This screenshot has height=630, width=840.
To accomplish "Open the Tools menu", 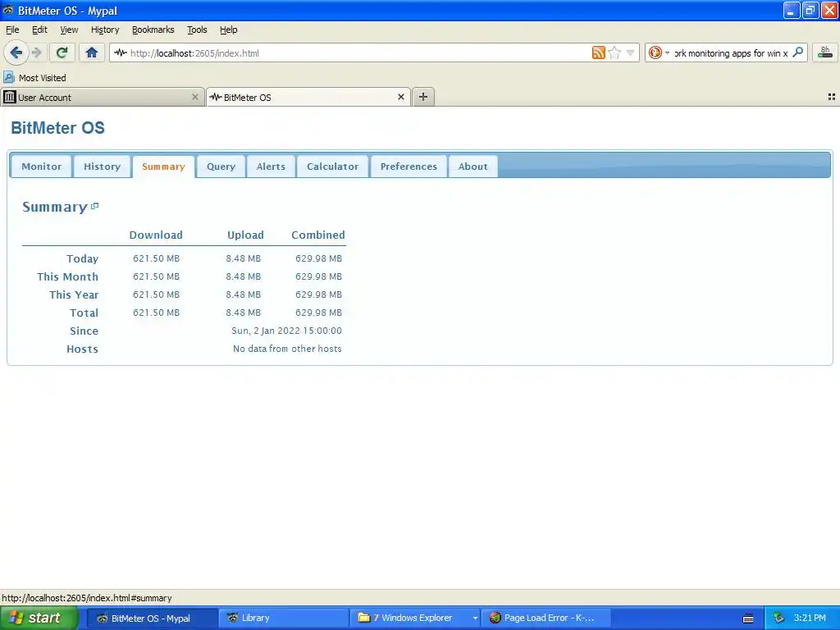I will 197,30.
